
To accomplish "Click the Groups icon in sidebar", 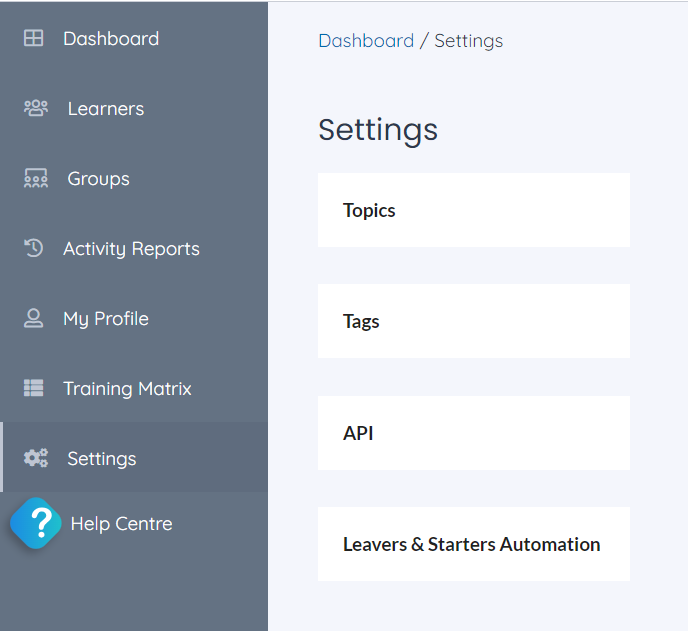I will [36, 178].
